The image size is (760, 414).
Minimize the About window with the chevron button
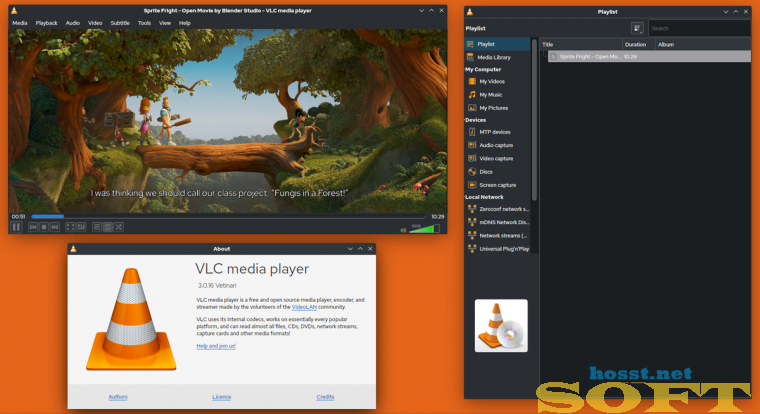coord(350,249)
